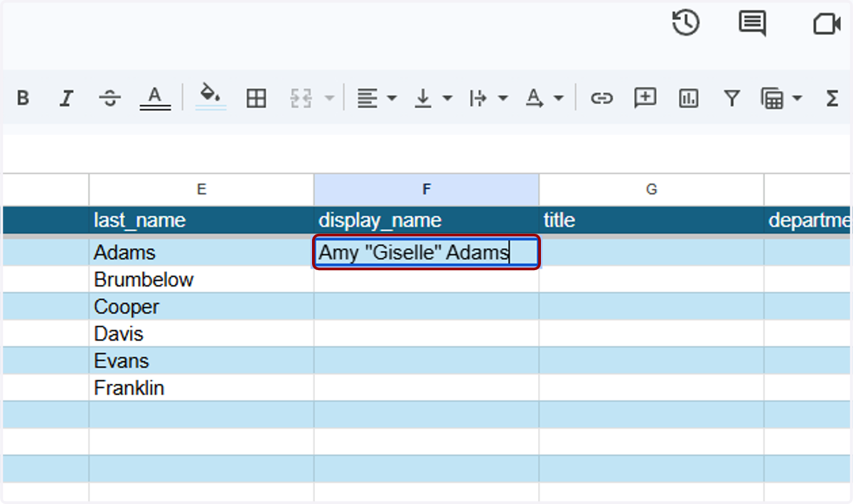Image resolution: width=853 pixels, height=504 pixels.
Task: Select display_name cell in Brumbelow row
Action: point(426,279)
